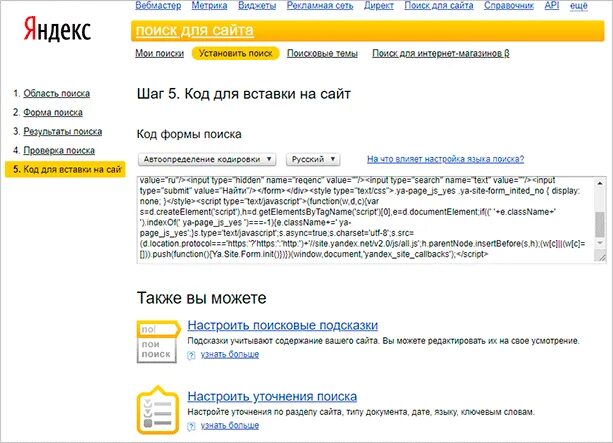Click help icon beside second узнать больше

[x=191, y=426]
